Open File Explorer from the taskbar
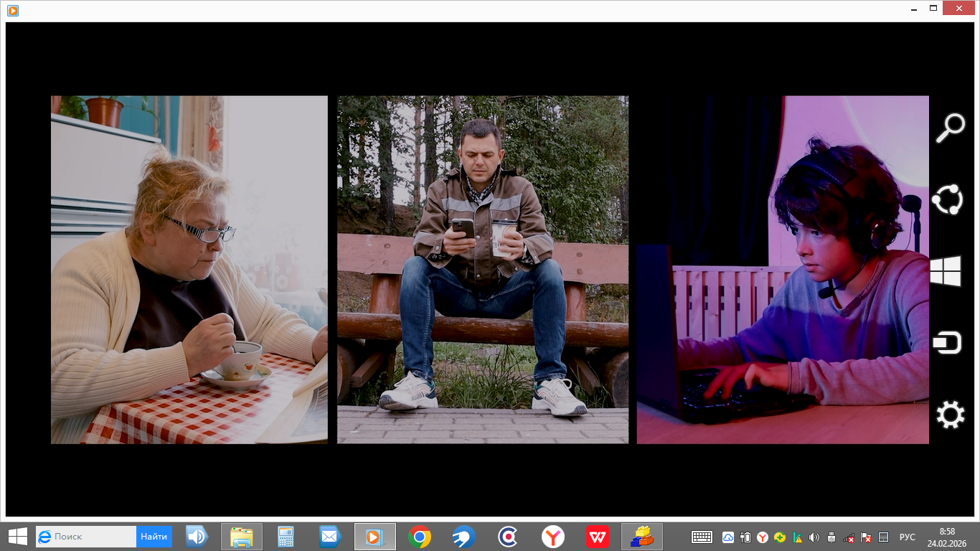This screenshot has width=980, height=551. tap(241, 537)
